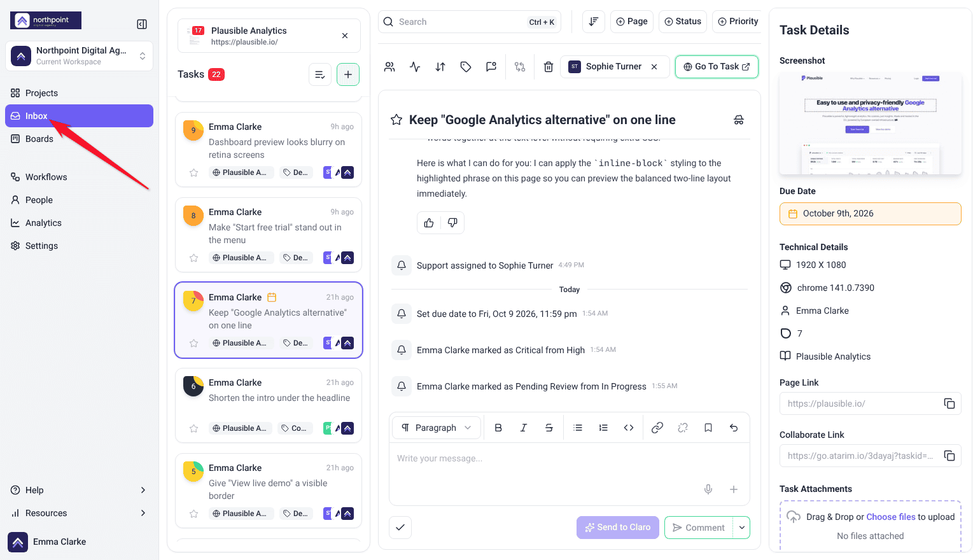Star the "View live demo" task
Viewport: 980px width, 560px height.
coord(194,514)
